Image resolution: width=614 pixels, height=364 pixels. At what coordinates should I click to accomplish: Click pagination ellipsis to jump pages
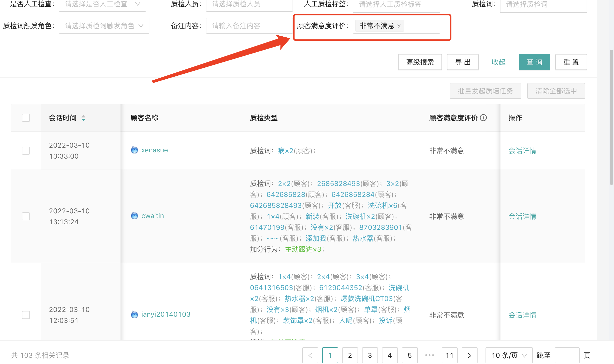430,355
